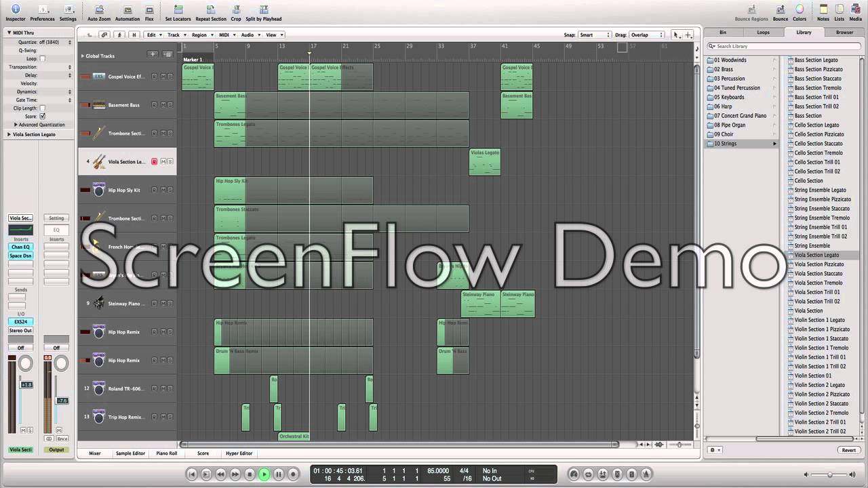Click the Bounce toolbar icon
This screenshot has width=868, height=488.
tap(781, 12)
